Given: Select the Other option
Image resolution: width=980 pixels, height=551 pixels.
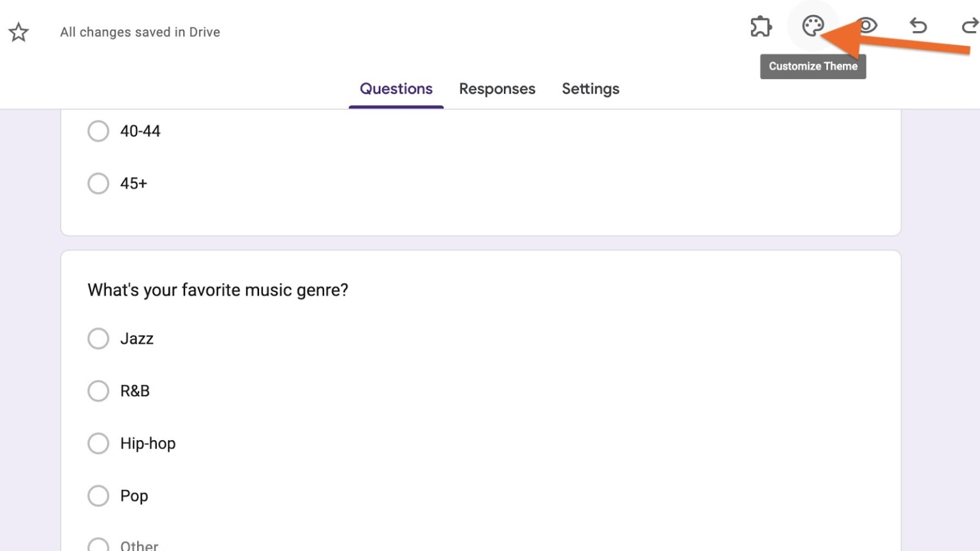Looking at the screenshot, I should click(98, 545).
